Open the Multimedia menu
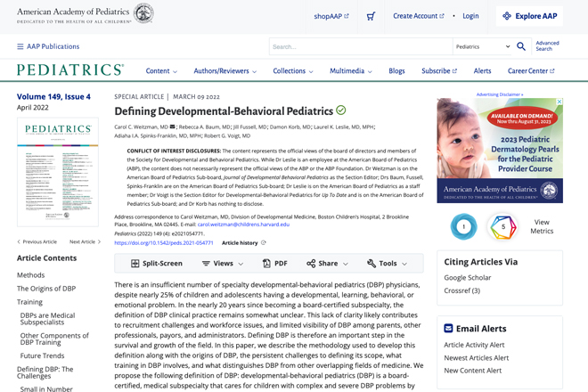Viewport: 588px width, 392px height. (351, 71)
